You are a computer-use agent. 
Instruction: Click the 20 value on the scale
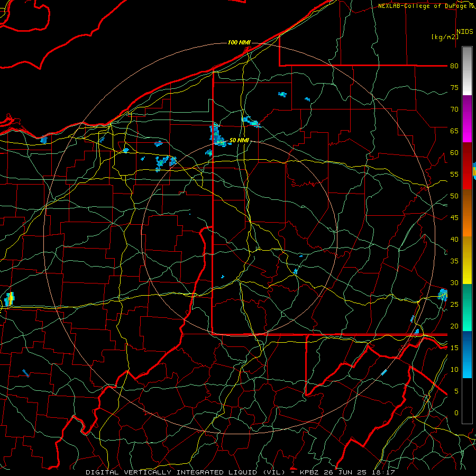click(x=454, y=326)
